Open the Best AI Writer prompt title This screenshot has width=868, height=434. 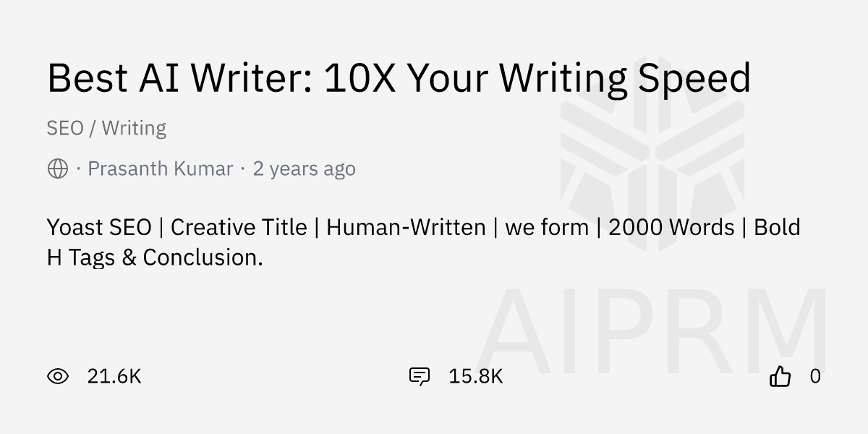[399, 78]
